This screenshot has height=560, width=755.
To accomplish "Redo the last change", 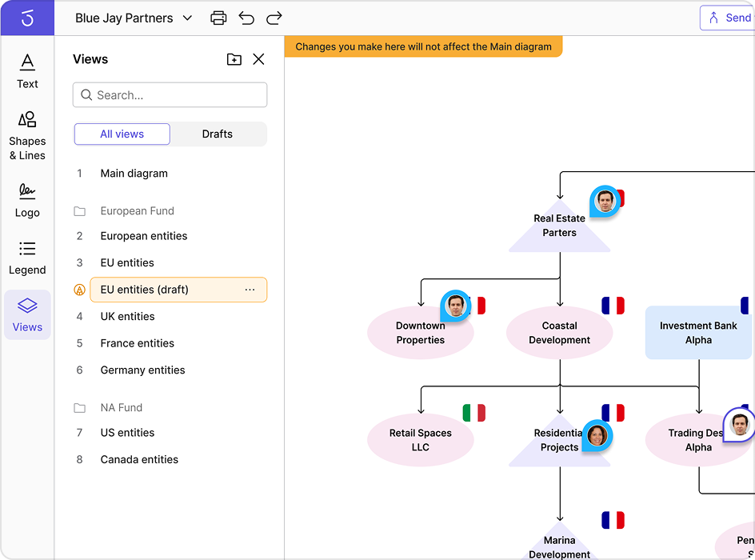I will (274, 18).
